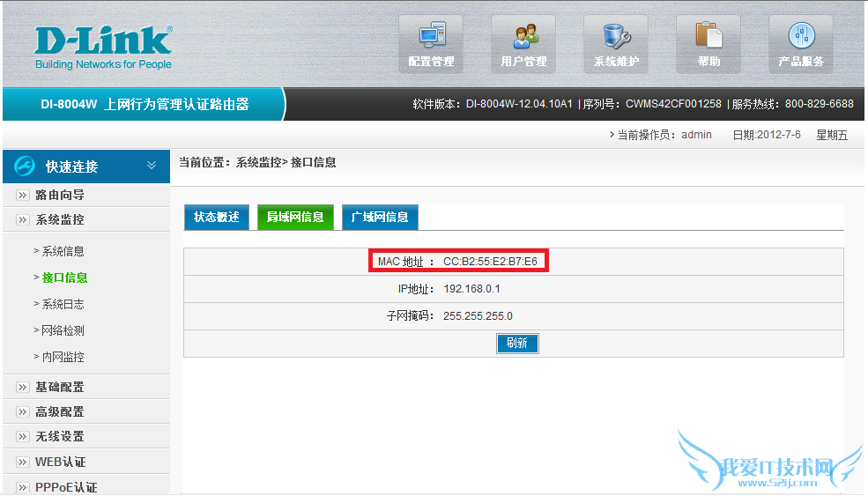Open the 产品服务 product service icon

800,44
